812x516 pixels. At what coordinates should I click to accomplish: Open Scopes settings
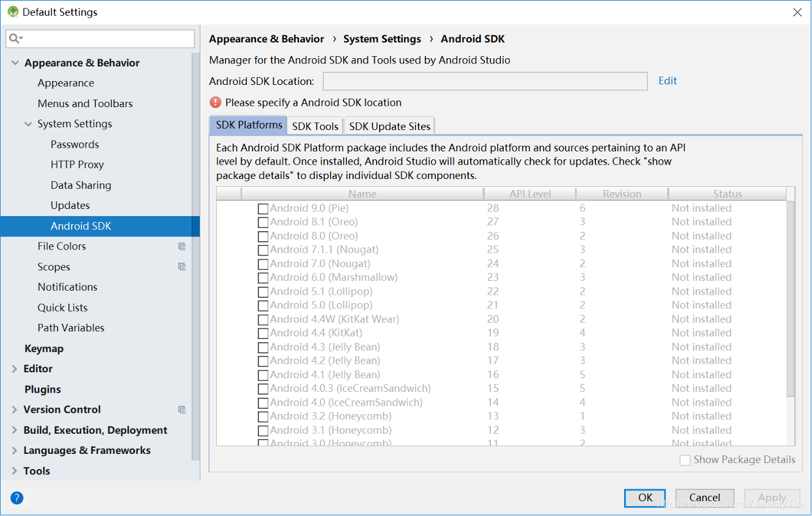point(54,266)
